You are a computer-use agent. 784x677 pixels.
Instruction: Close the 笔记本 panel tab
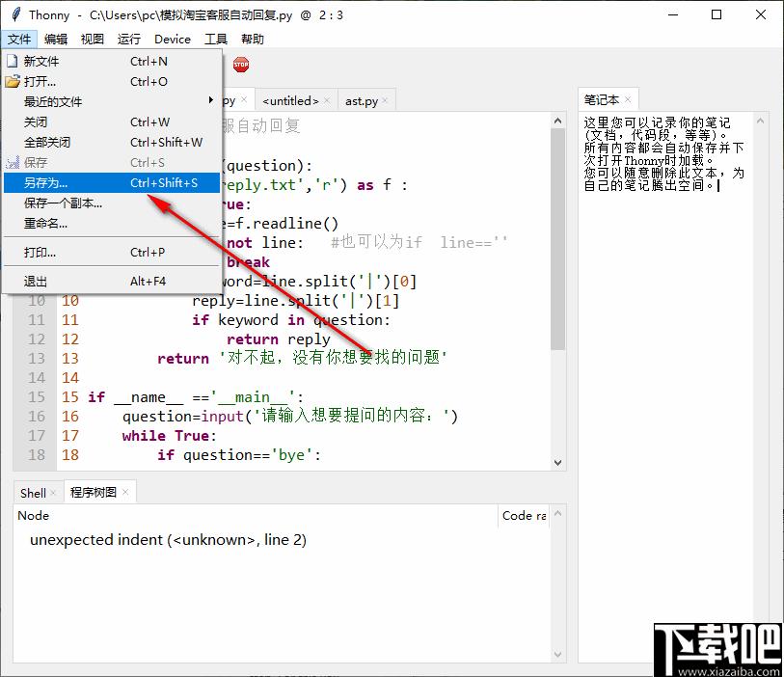click(x=628, y=99)
